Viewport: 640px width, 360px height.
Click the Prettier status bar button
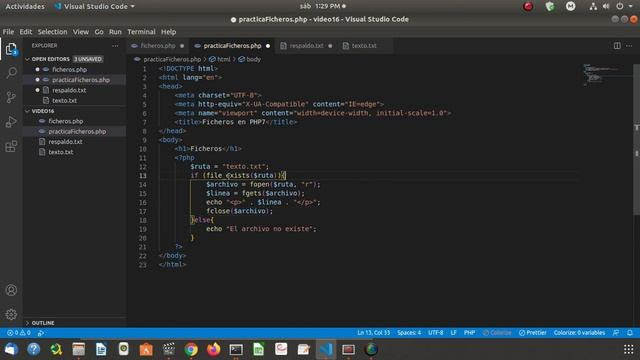[x=533, y=333]
